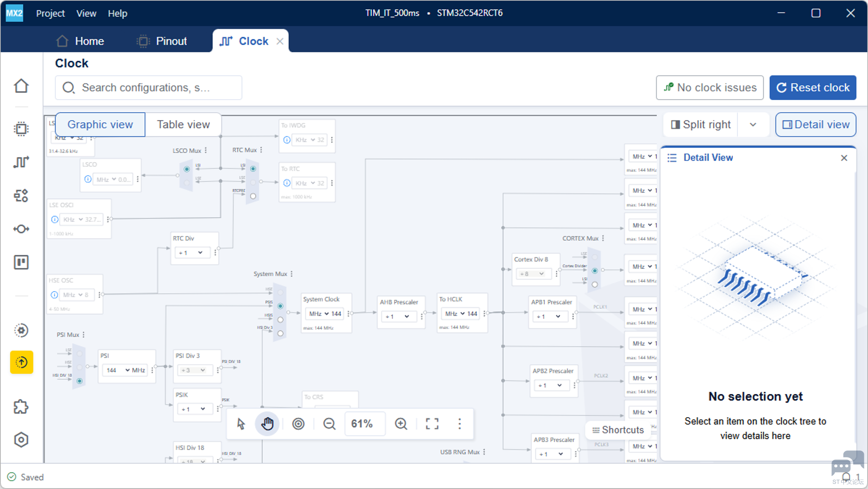This screenshot has height=489, width=868.
Task: Select the PSIS radio in System Mux
Action: [x=280, y=306]
